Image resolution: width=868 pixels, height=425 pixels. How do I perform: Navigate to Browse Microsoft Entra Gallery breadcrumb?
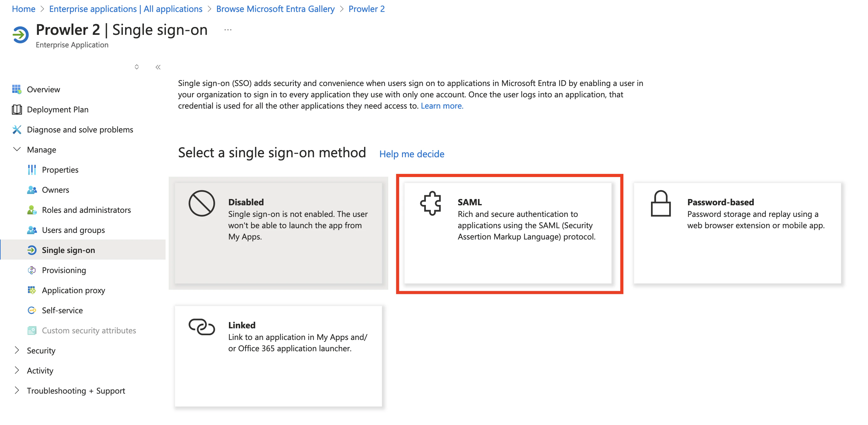(275, 9)
